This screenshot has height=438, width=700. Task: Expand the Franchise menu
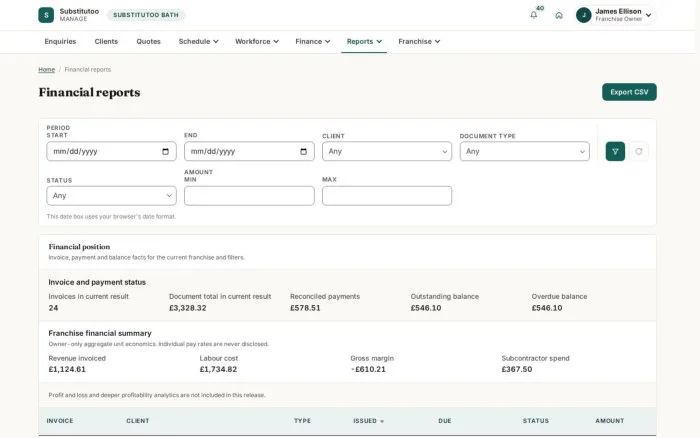419,42
